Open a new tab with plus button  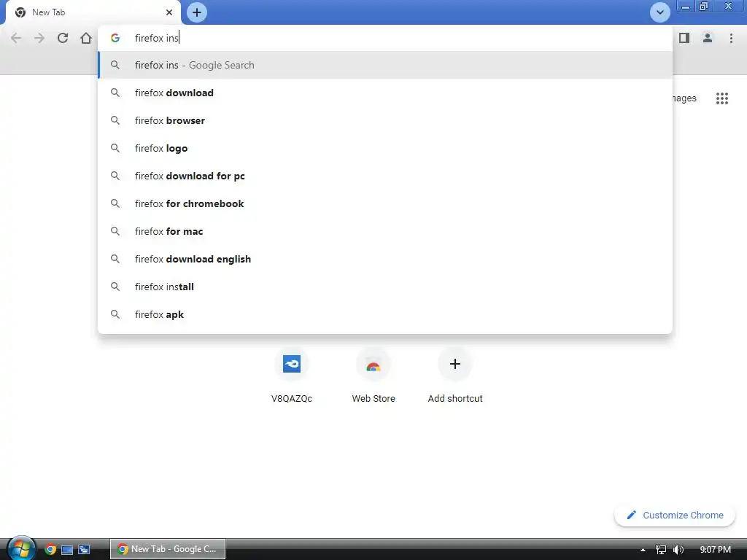pos(197,12)
